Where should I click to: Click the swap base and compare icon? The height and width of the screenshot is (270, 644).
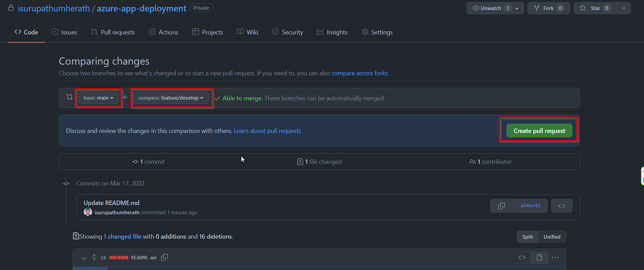[x=69, y=97]
